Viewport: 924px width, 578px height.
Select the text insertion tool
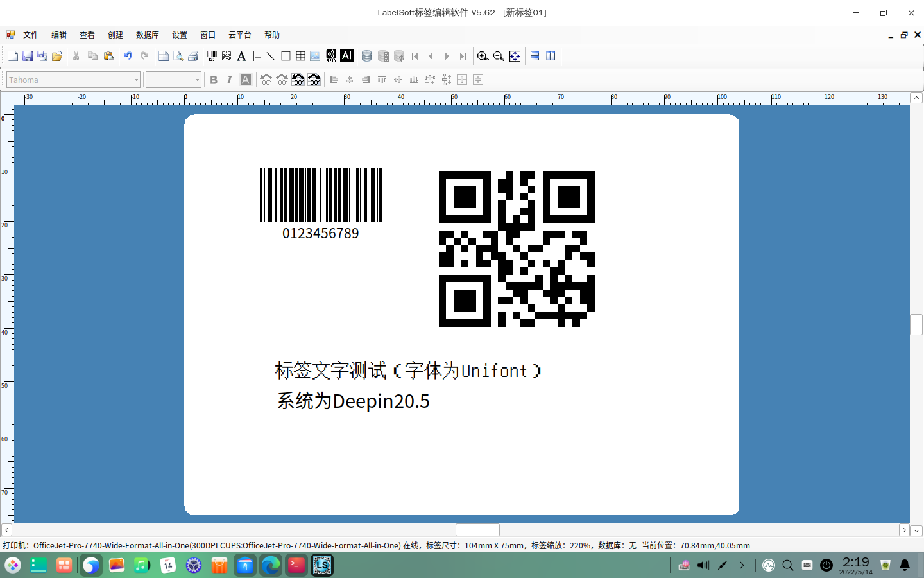pos(242,56)
